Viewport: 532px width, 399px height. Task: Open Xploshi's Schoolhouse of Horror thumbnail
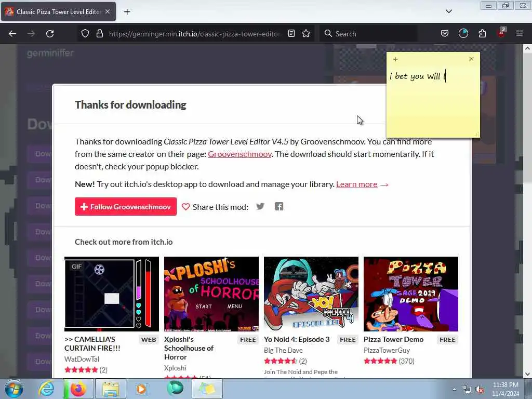(x=211, y=294)
